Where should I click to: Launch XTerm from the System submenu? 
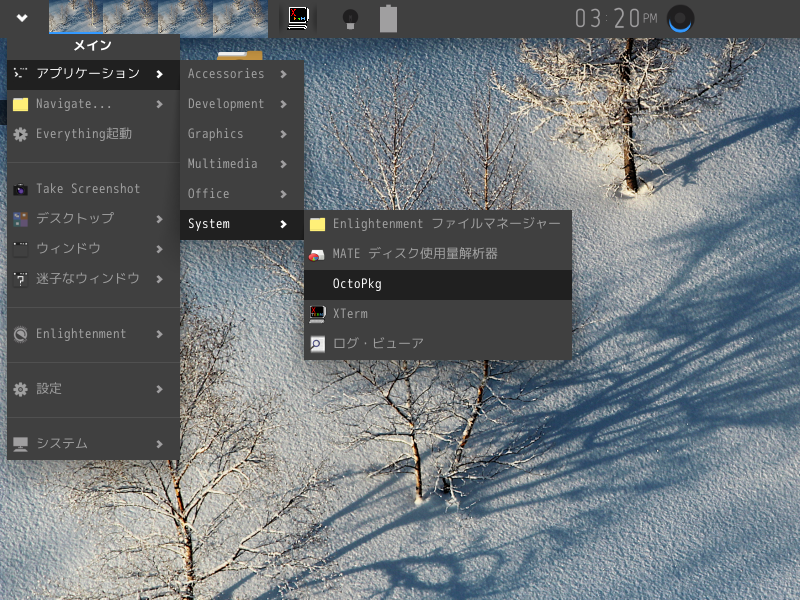438,314
